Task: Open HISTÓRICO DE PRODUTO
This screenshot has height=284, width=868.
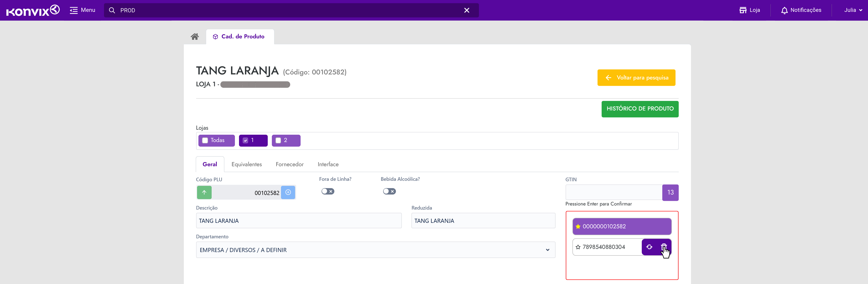Action: (x=640, y=109)
